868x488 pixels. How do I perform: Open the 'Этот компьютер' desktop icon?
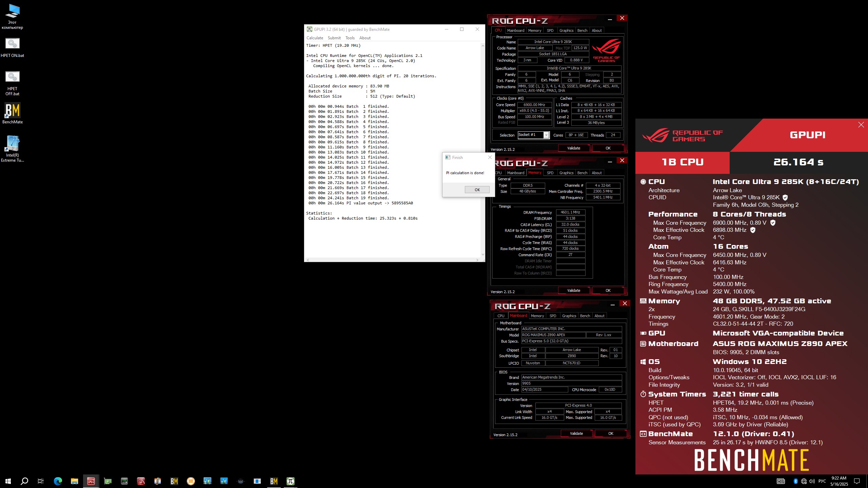pyautogui.click(x=13, y=16)
